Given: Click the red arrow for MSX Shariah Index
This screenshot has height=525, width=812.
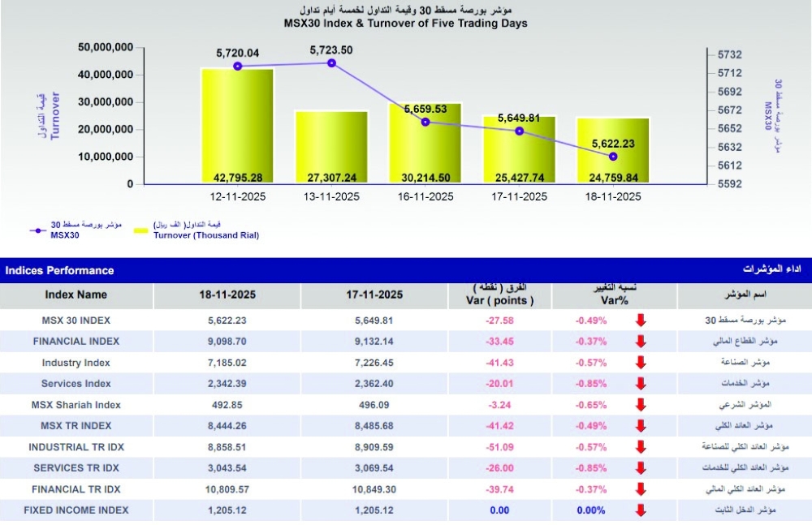Looking at the screenshot, I should pyautogui.click(x=641, y=405).
